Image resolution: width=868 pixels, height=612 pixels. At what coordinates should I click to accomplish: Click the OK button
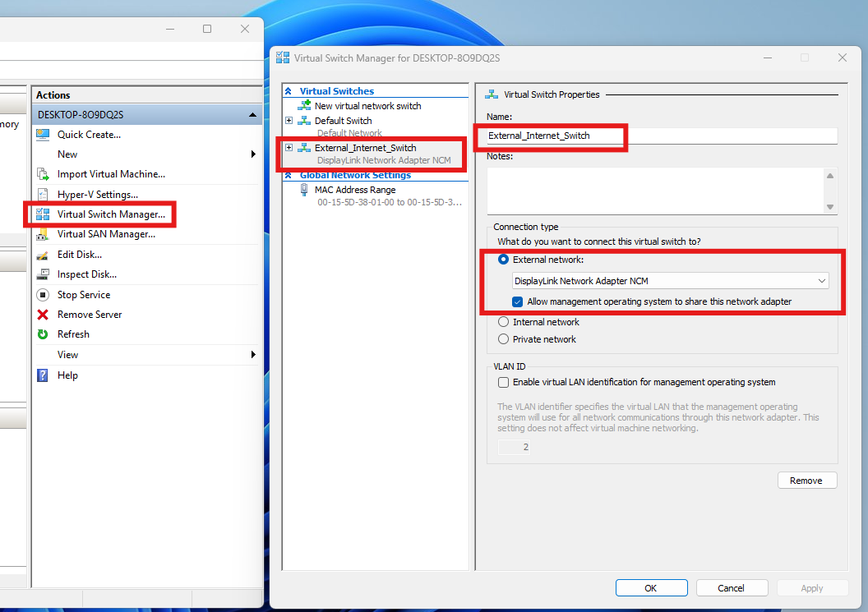tap(651, 587)
